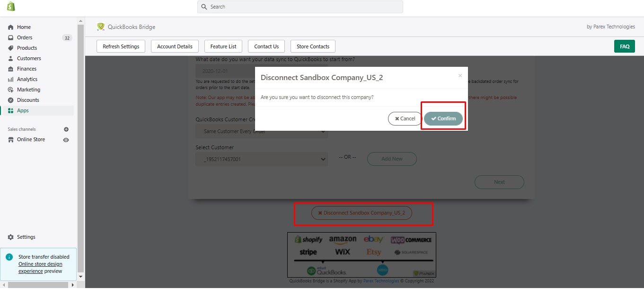The height and width of the screenshot is (289, 644).
Task: Click the integrations banner image
Action: click(362, 255)
